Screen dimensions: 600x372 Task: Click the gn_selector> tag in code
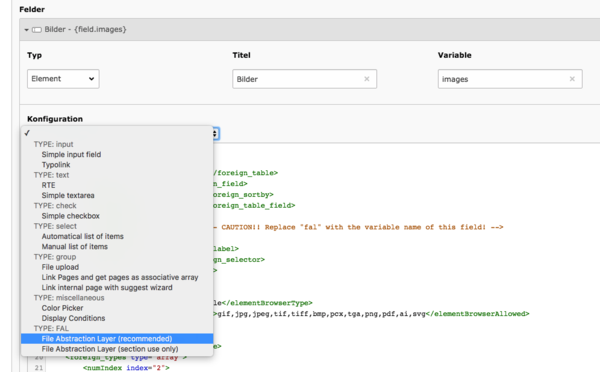[239, 260]
